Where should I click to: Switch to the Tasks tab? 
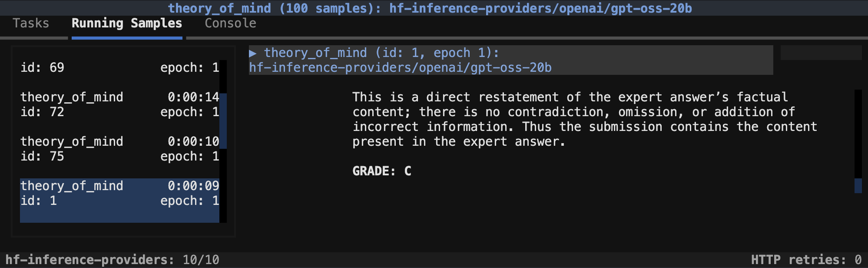point(31,23)
